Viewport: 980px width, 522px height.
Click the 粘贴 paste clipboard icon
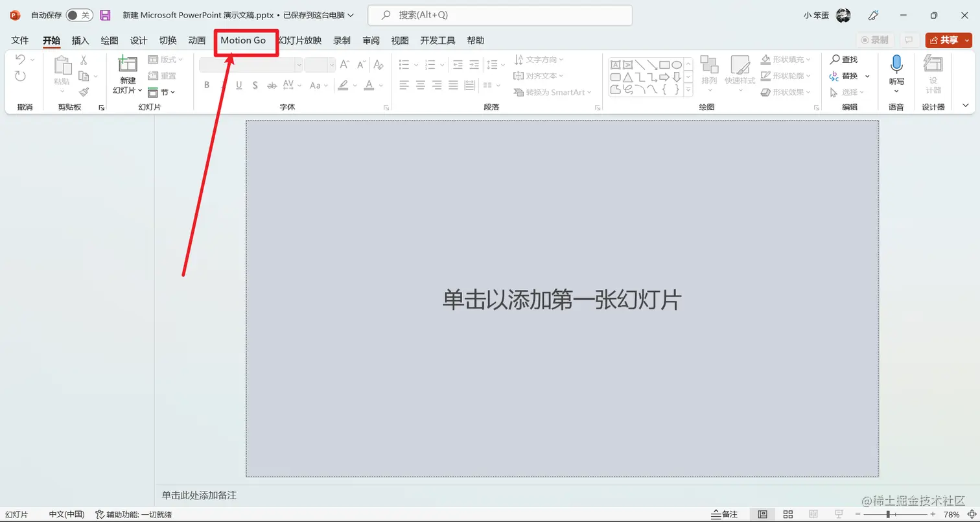point(62,65)
